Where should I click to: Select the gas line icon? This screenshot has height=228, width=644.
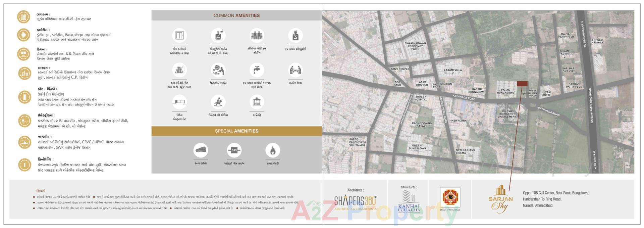234,150
